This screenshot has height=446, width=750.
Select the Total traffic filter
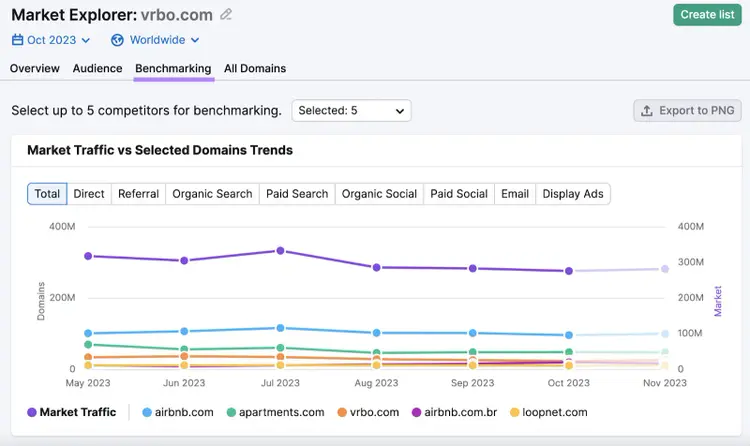(47, 194)
